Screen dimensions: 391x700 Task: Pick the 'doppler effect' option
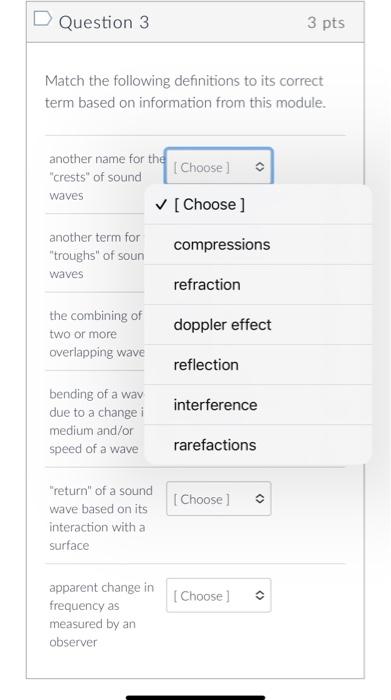pos(258,325)
